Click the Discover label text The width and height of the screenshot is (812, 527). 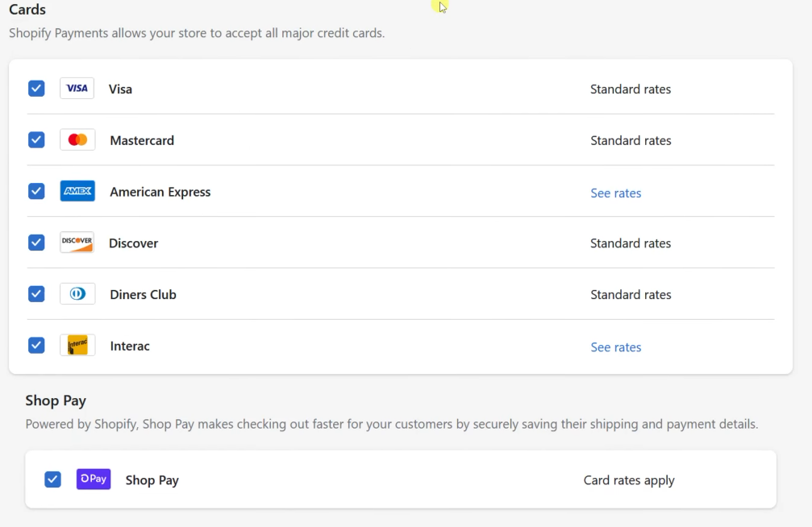(x=133, y=243)
